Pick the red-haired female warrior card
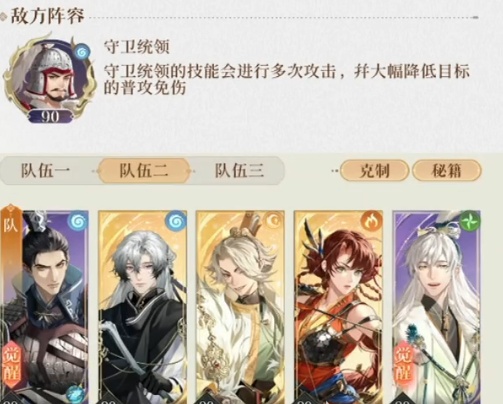The image size is (503, 404). click(338, 307)
